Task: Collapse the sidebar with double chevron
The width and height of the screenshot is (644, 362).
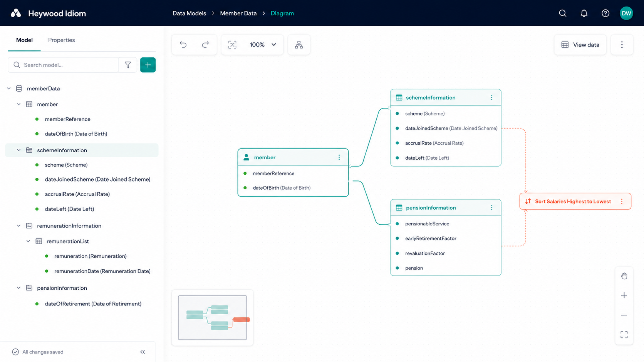Action: [x=143, y=352]
